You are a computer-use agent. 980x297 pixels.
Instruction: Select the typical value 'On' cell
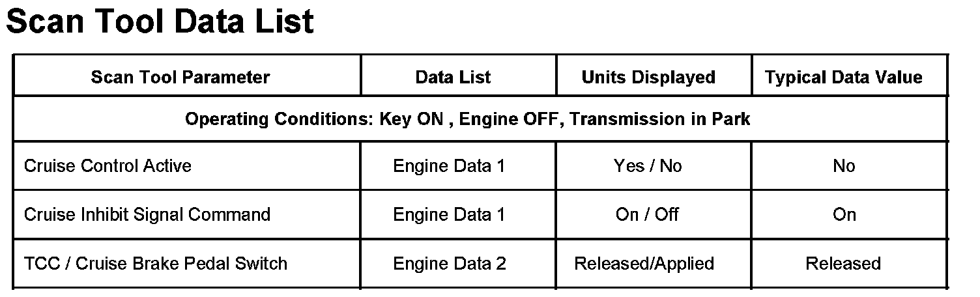844,214
